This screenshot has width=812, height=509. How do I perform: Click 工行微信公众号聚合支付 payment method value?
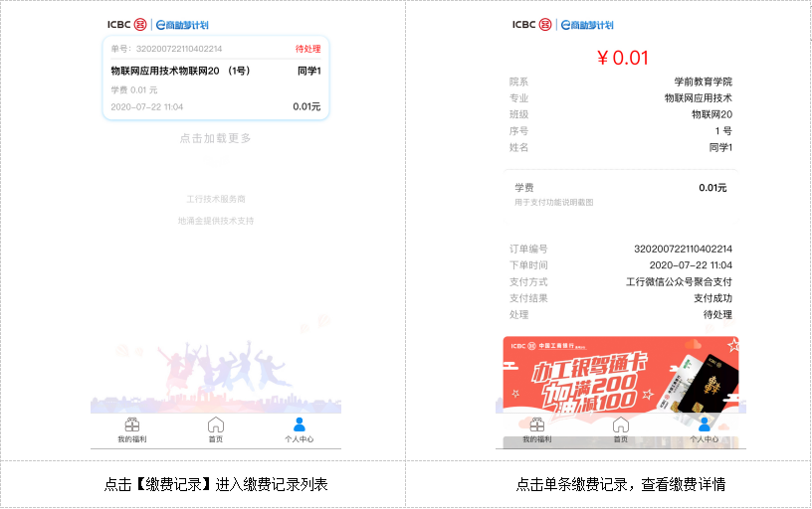(x=679, y=282)
